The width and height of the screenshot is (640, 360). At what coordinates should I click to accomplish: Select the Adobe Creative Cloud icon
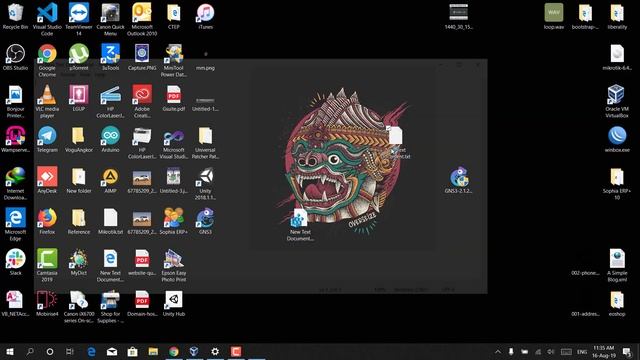click(x=142, y=101)
